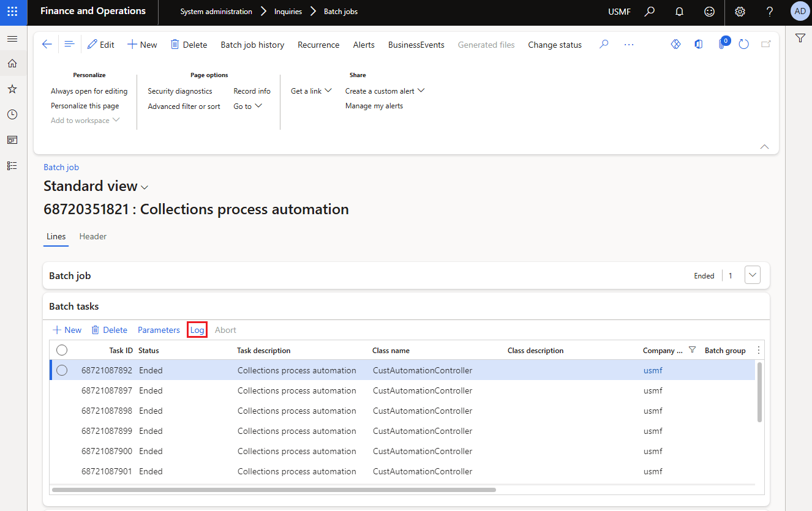Click System administration in breadcrumb
The image size is (812, 511).
(216, 12)
